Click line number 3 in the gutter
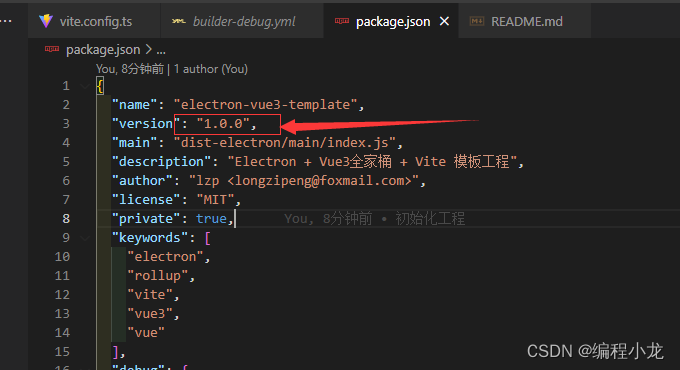Viewport: 680px width, 370px height. (66, 124)
